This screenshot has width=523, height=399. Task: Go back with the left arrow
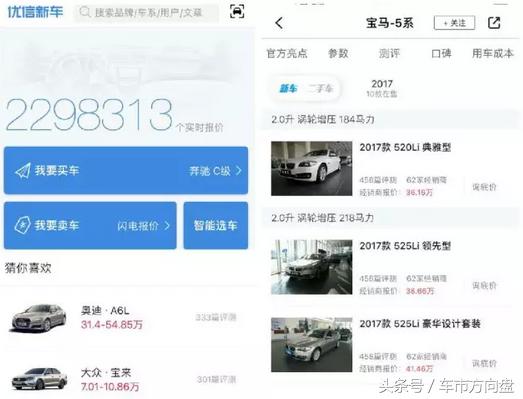279,23
